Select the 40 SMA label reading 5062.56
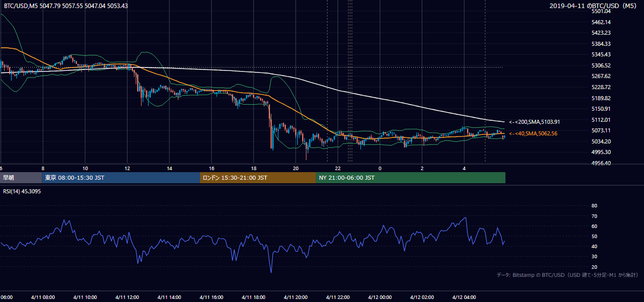The width and height of the screenshot is (644, 302). 533,133
